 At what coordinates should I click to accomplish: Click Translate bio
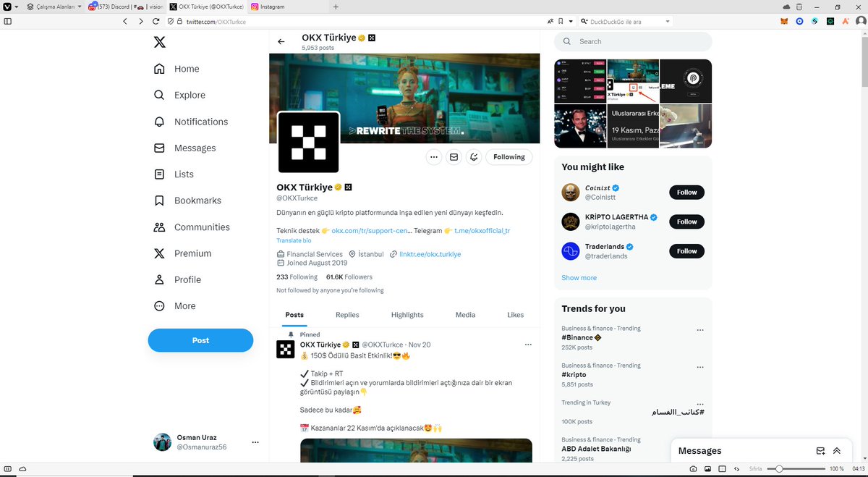click(294, 240)
